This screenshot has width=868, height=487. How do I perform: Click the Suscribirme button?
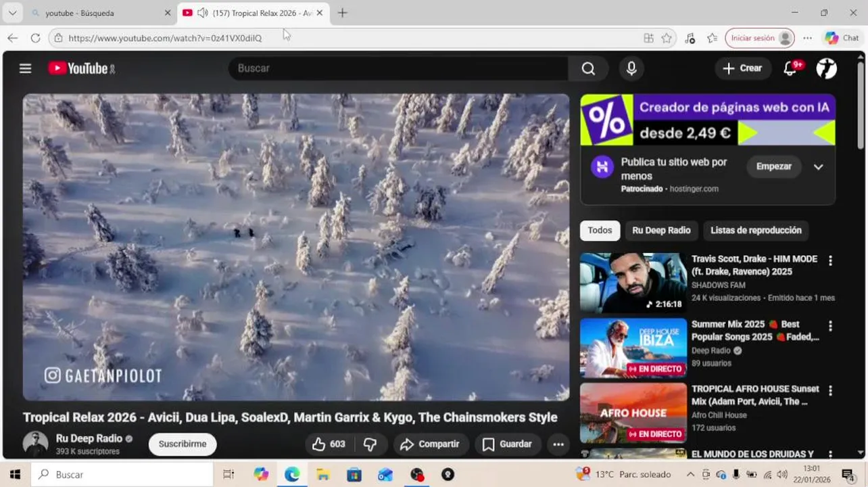tap(183, 444)
